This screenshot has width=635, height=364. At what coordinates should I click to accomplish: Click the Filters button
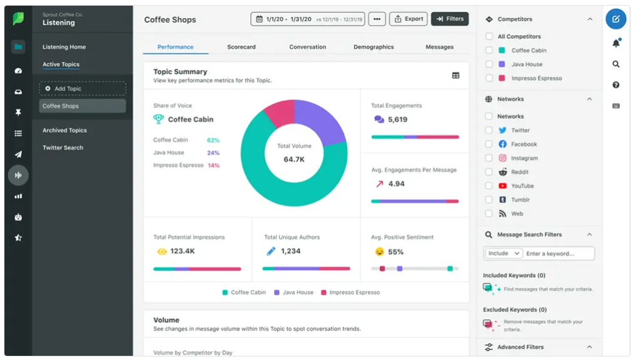coord(450,19)
